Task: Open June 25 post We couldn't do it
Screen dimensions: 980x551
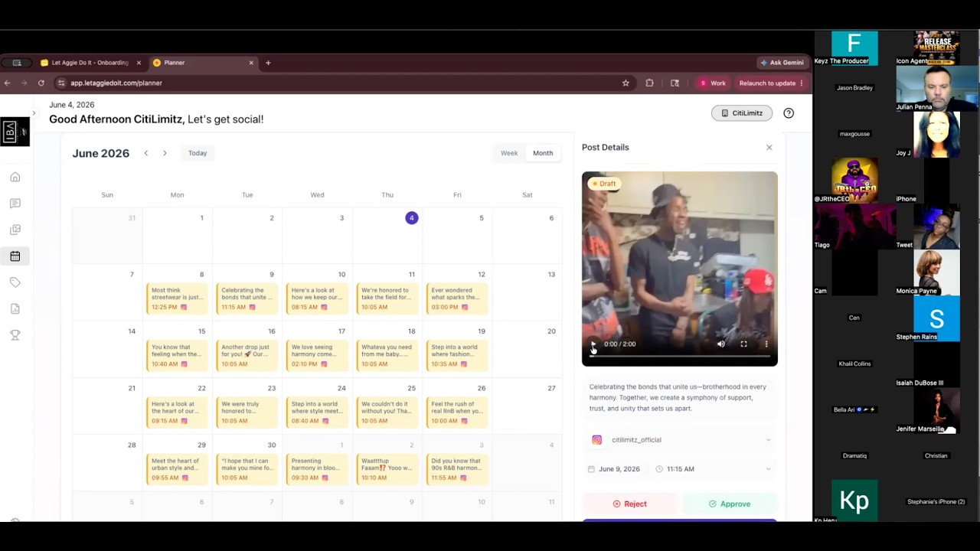Action: [x=387, y=412]
